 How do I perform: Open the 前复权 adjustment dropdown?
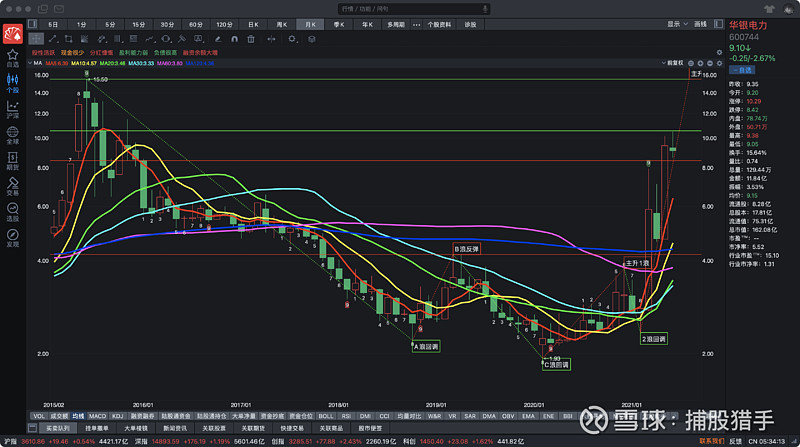673,63
